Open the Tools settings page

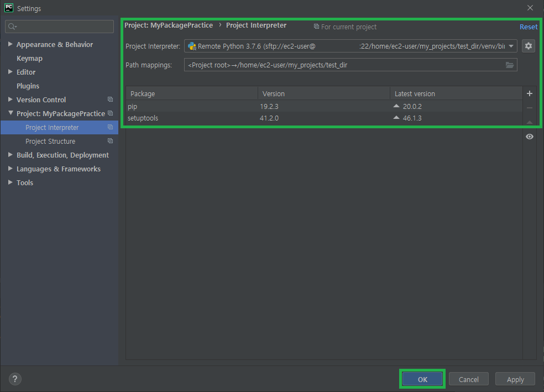tap(25, 183)
